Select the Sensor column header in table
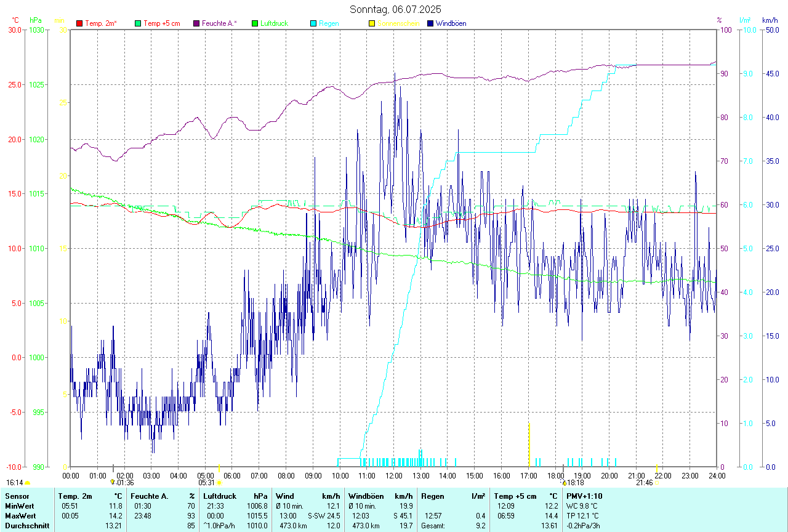This screenshot has width=788, height=532. coord(16,496)
